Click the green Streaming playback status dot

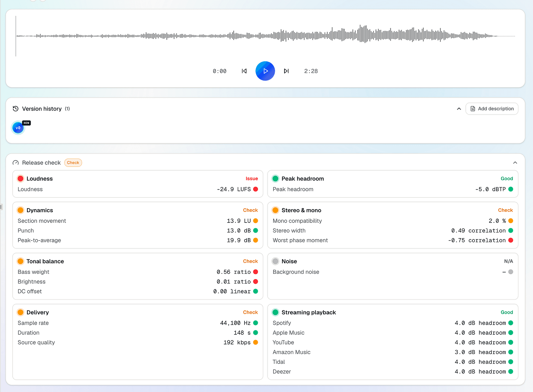[275, 312]
